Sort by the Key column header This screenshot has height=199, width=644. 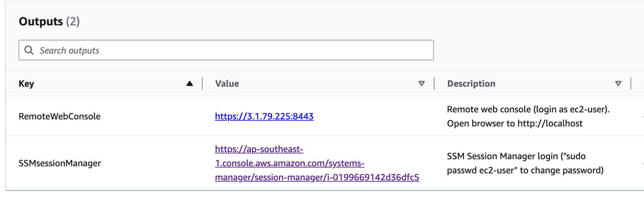(26, 83)
